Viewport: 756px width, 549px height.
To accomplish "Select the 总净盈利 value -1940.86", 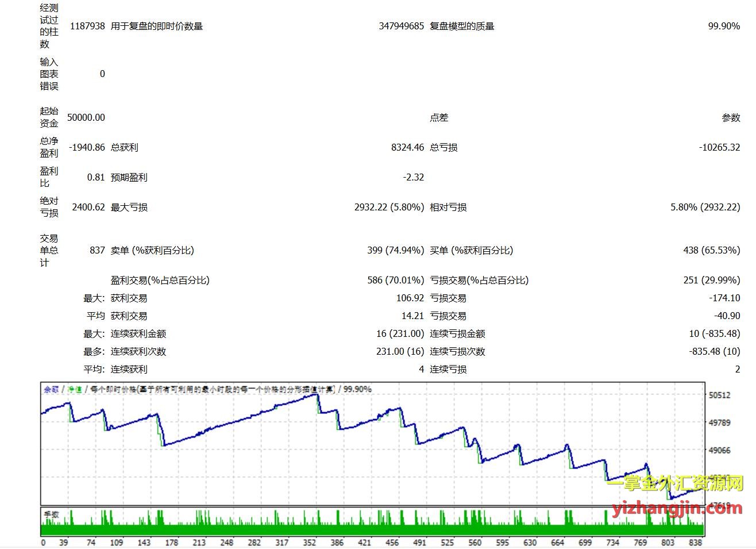I will point(87,147).
